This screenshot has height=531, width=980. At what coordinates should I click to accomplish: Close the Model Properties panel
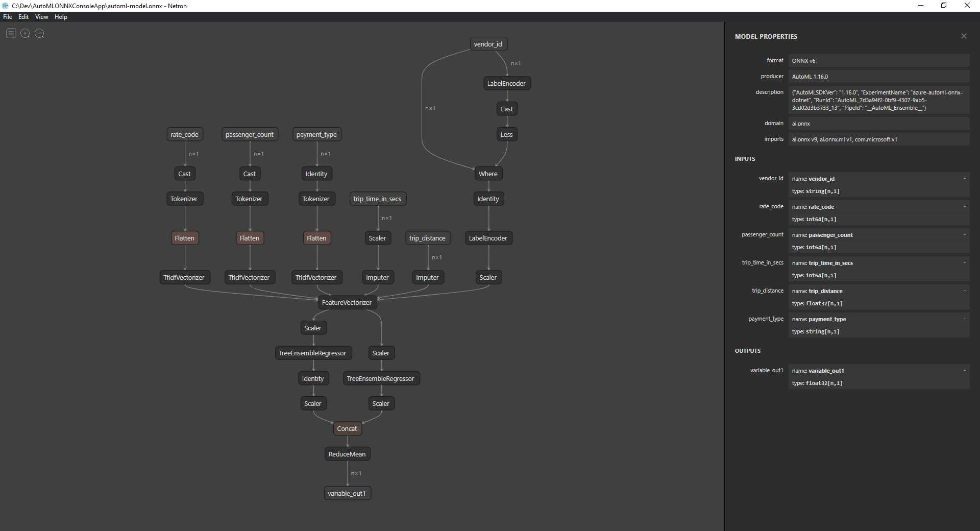coord(964,36)
